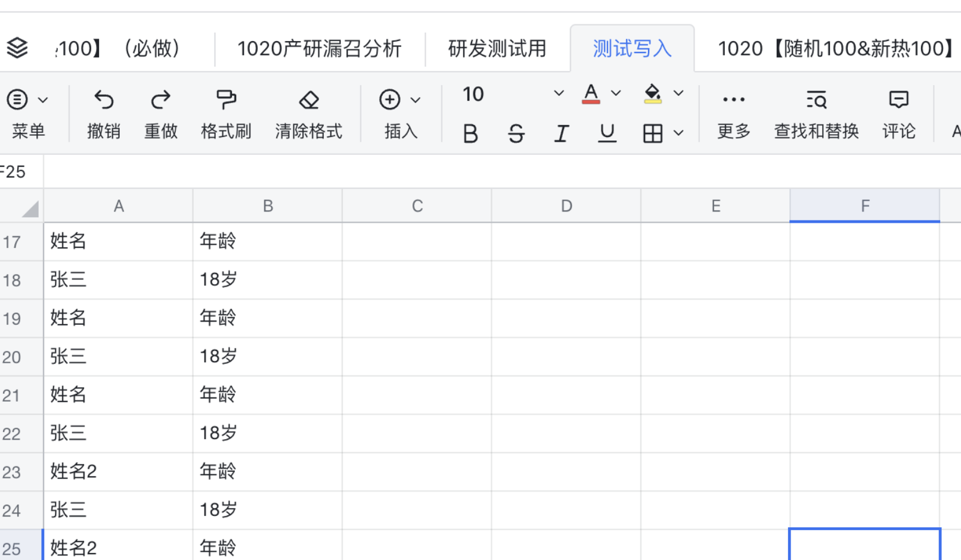Open the 1020产研漏召分析 sheet

(320, 48)
